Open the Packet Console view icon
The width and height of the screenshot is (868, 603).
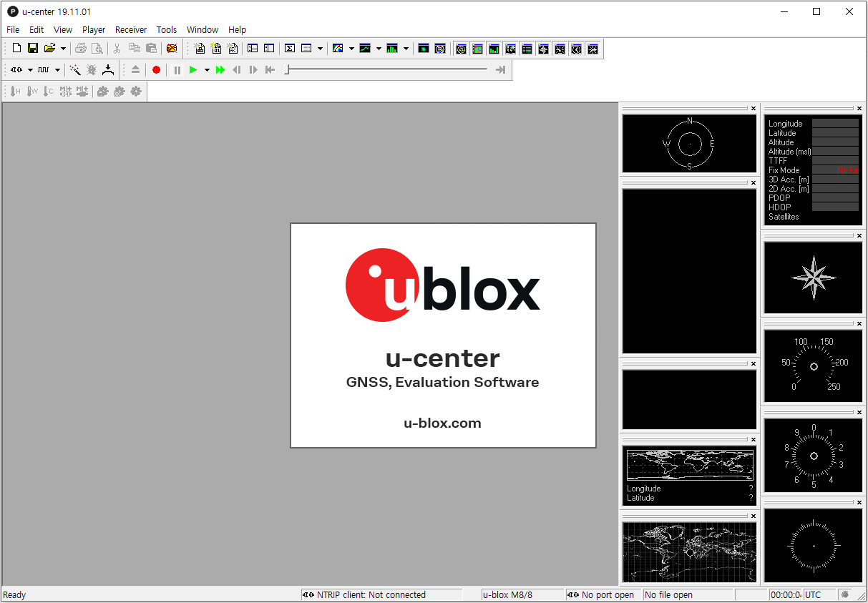(200, 49)
